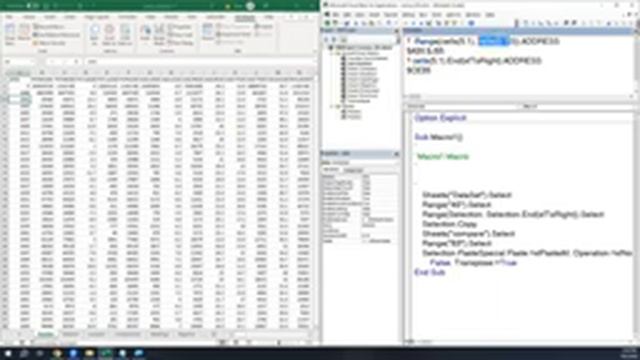Click into the Excel formula bar
Screen dimensions: 640x360
click(x=200, y=62)
